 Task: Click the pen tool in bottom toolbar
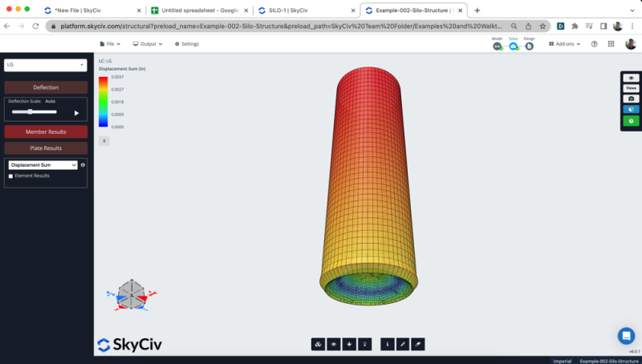point(402,344)
